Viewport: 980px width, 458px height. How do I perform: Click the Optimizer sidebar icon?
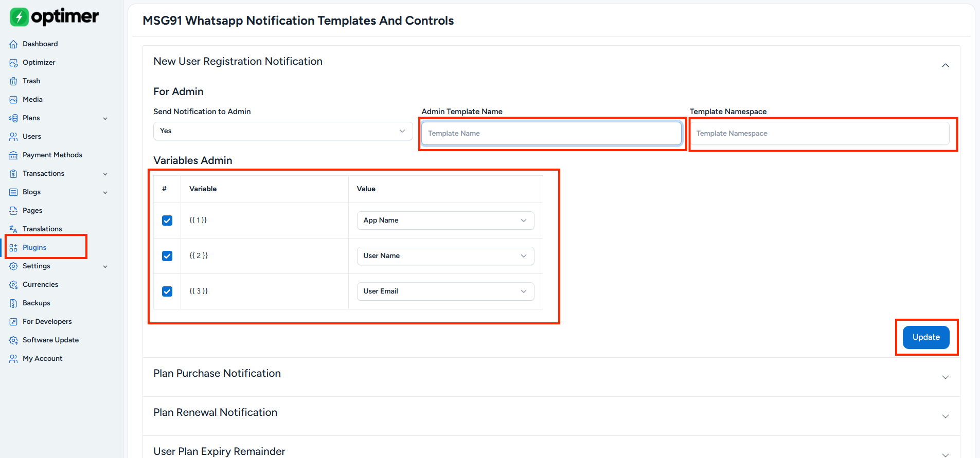[13, 63]
